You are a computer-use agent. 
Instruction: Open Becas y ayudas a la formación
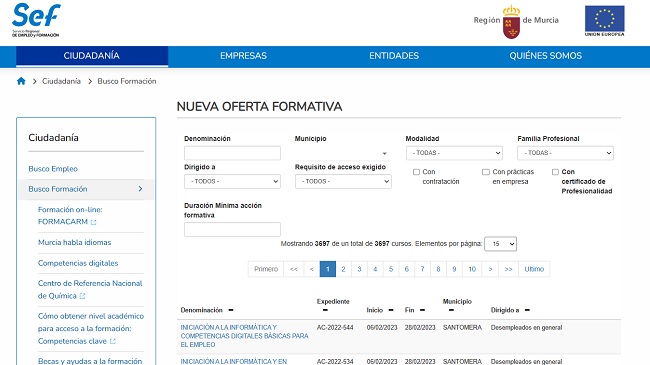click(90, 361)
